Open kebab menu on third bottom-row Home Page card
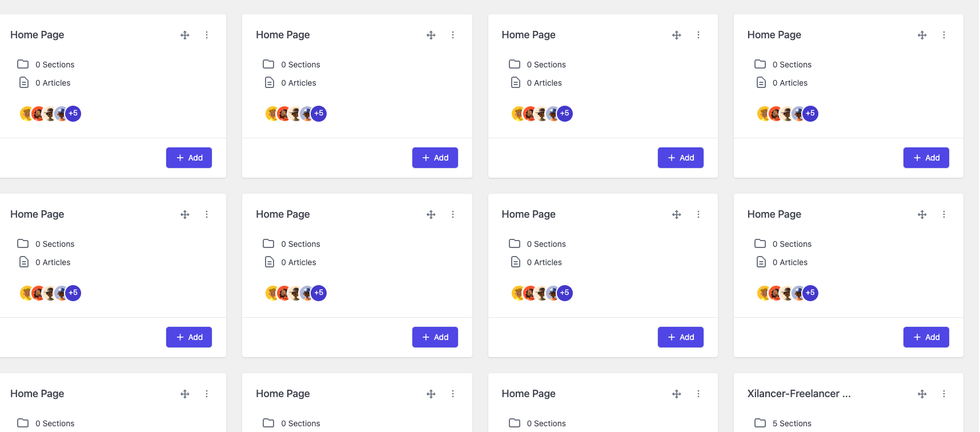The width and height of the screenshot is (980, 432). 698,394
